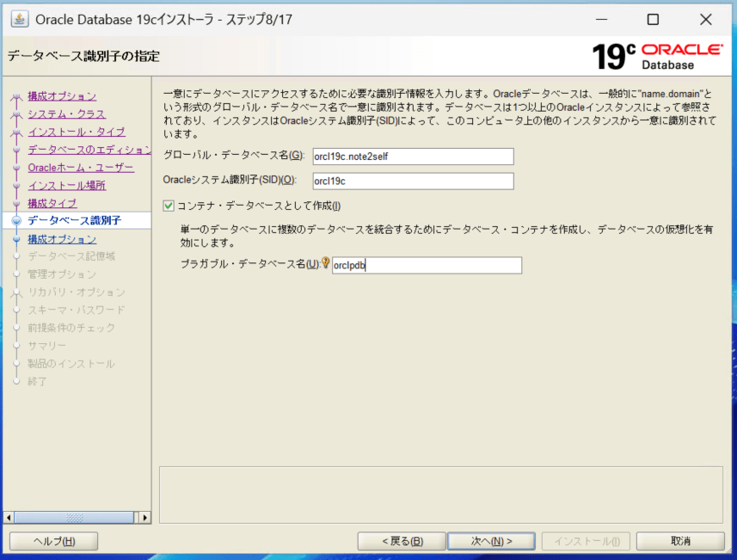Click the データベース識別子 current step bullet icon
The width and height of the screenshot is (737, 560).
(15, 221)
